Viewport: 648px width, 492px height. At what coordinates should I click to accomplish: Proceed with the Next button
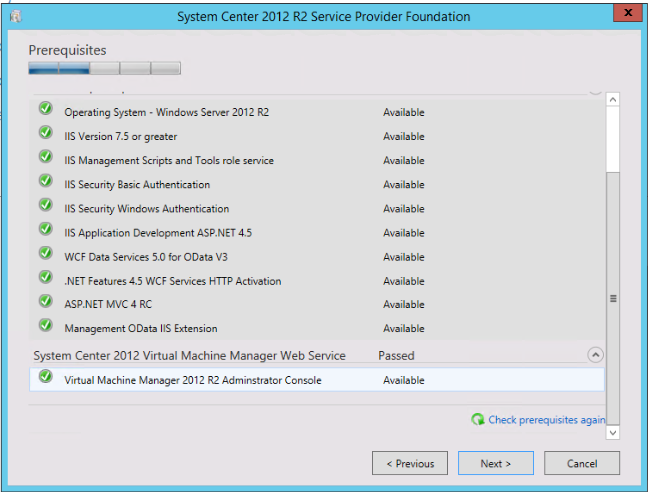coord(495,463)
